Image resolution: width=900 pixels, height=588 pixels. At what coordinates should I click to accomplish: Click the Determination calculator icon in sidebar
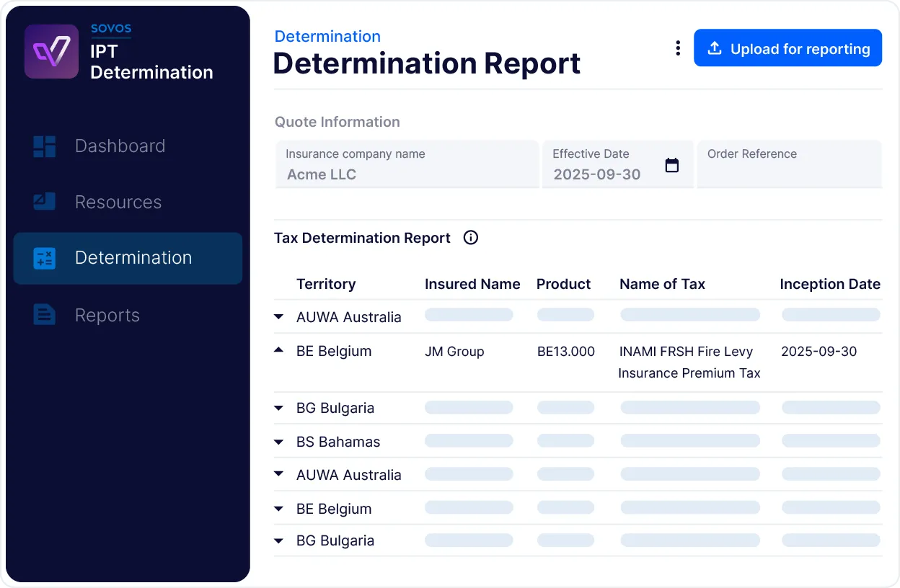pyautogui.click(x=45, y=258)
